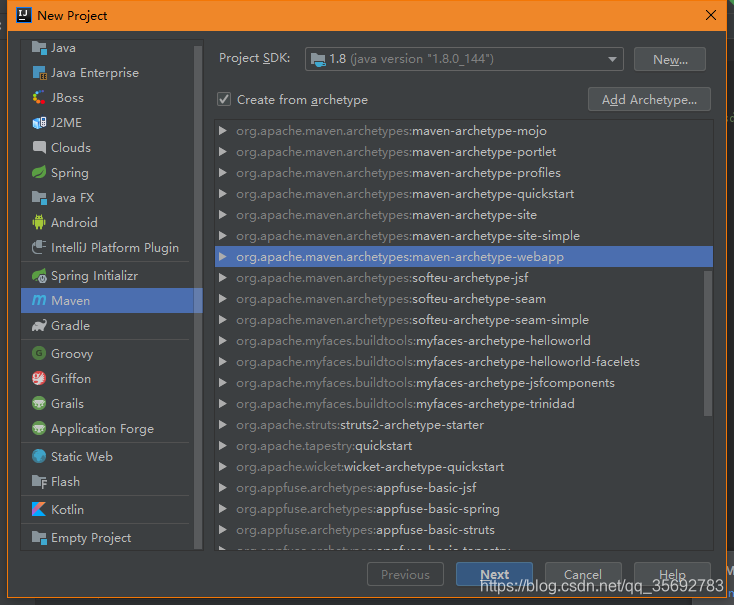This screenshot has width=734, height=605.
Task: Select Spring Initializr label
Action: [x=94, y=276]
